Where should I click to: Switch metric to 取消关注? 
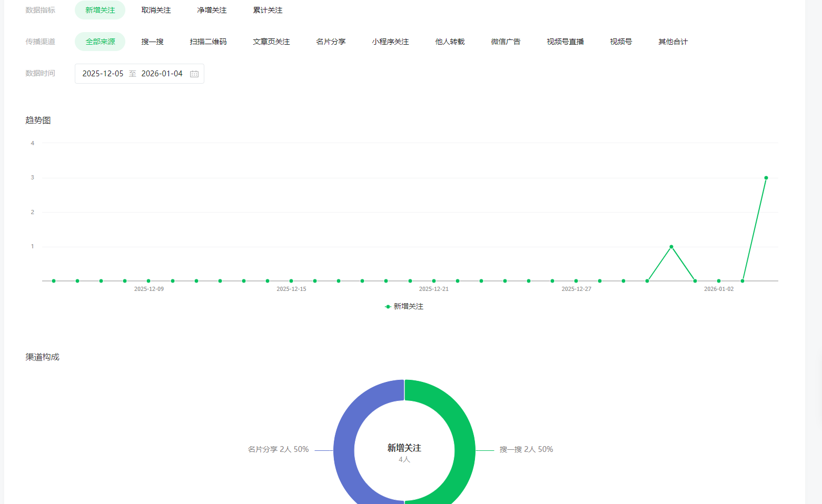click(156, 11)
